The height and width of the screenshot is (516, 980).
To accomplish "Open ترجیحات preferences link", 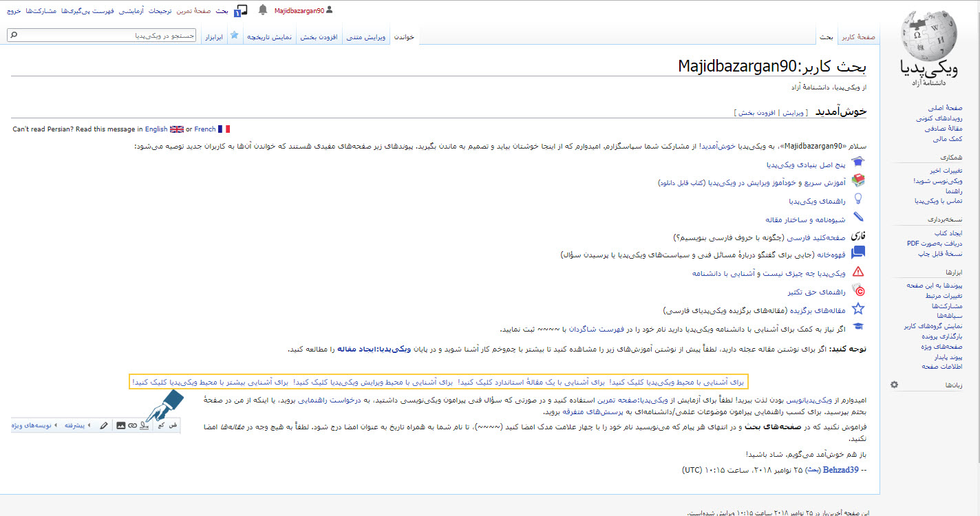I will (160, 11).
